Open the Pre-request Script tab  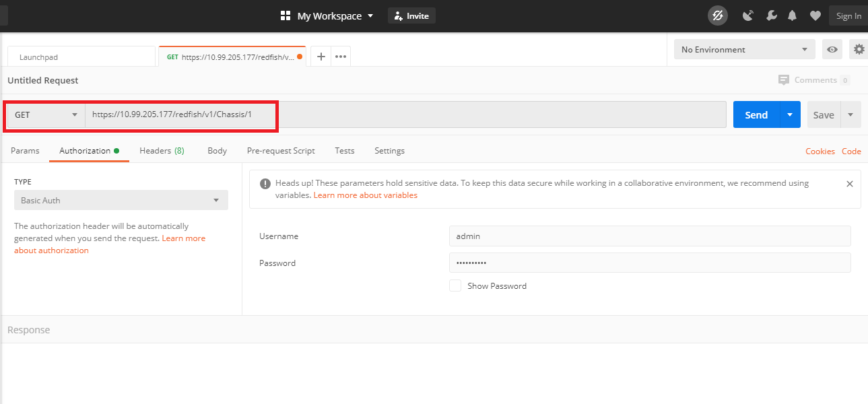click(281, 151)
